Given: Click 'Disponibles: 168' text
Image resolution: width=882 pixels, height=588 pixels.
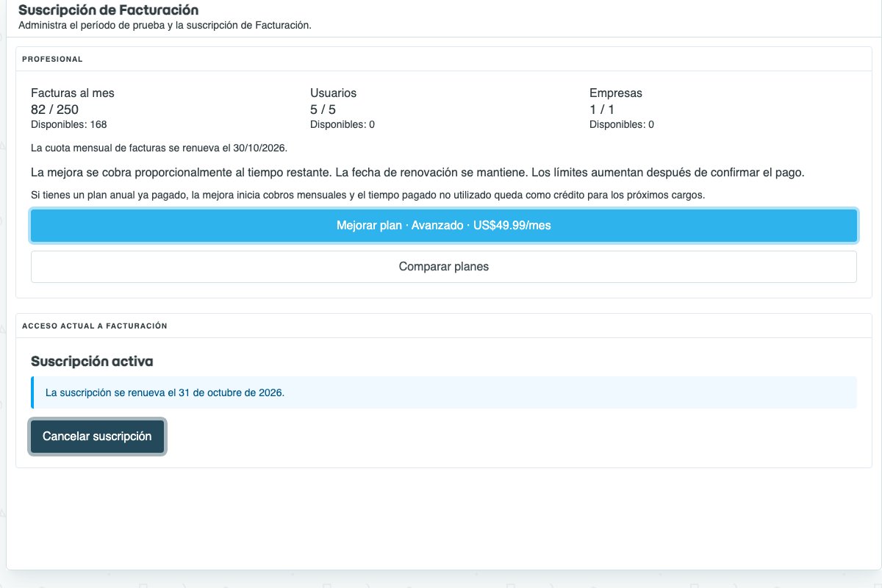Looking at the screenshot, I should point(69,124).
